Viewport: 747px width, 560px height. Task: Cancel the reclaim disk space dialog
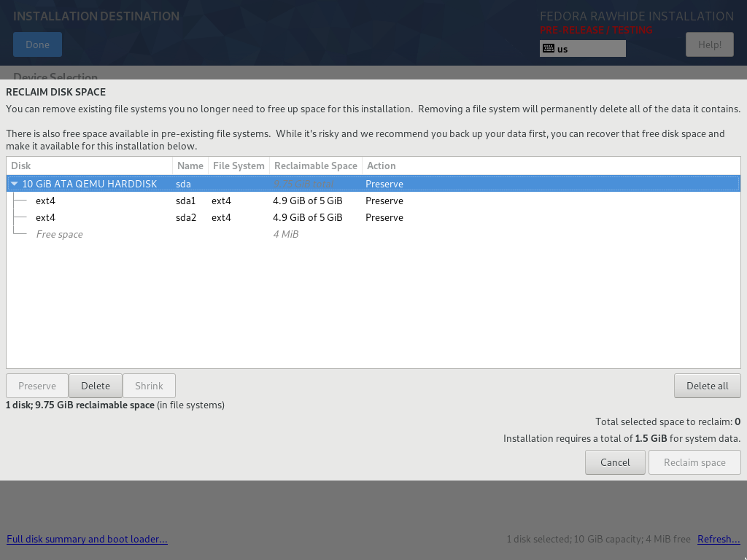pos(615,462)
